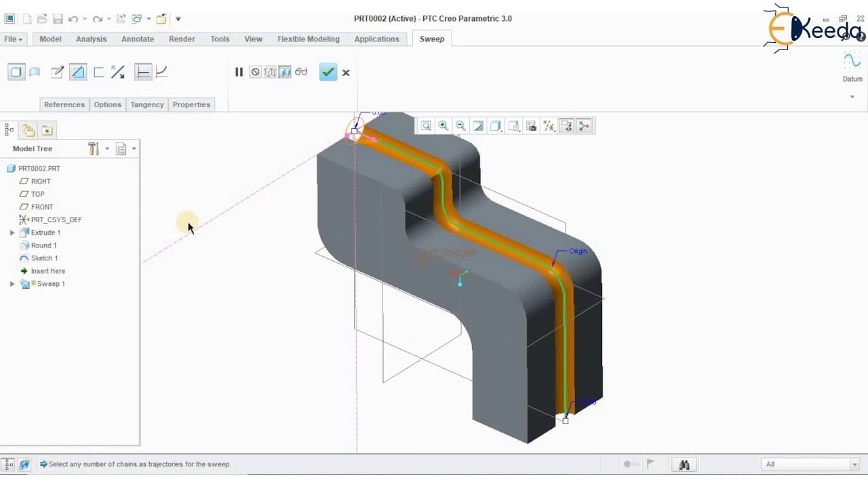The height and width of the screenshot is (488, 868).
Task: Toggle the remove material option
Action: point(78,72)
